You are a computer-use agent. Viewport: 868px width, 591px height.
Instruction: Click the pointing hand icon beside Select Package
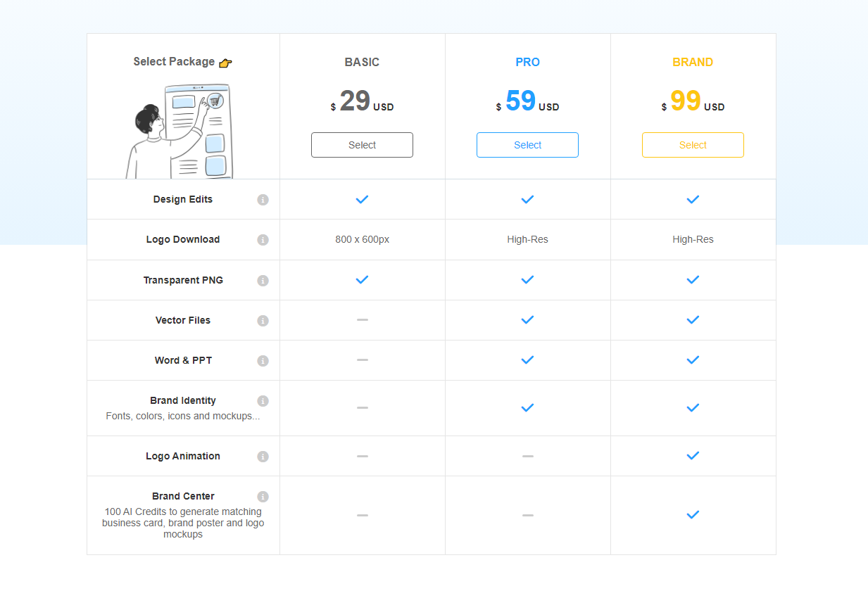(225, 63)
